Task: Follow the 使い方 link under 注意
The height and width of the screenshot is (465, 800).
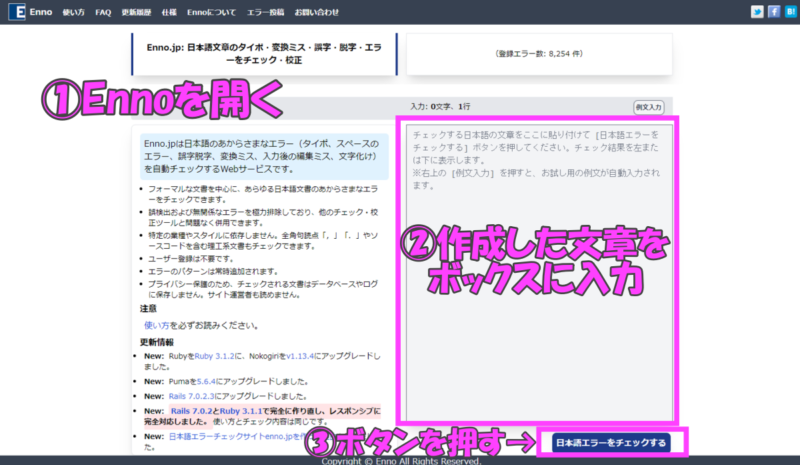Action: [x=157, y=325]
